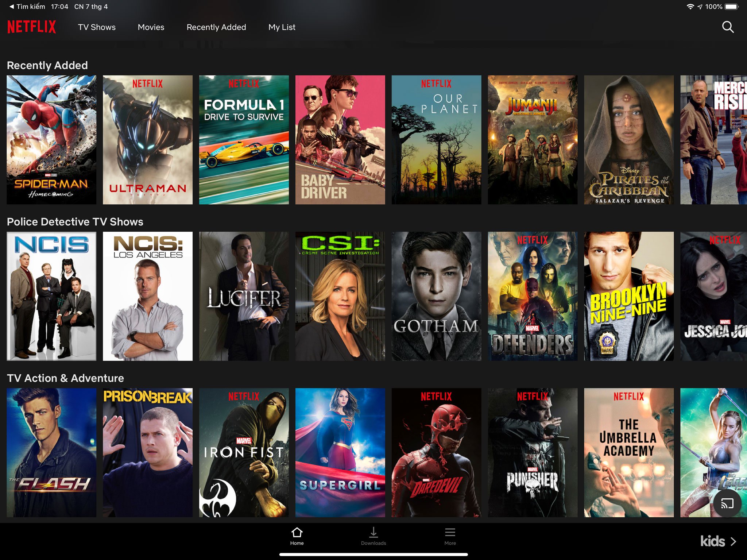747x560 pixels.
Task: Open the Movies menu
Action: [x=151, y=27]
